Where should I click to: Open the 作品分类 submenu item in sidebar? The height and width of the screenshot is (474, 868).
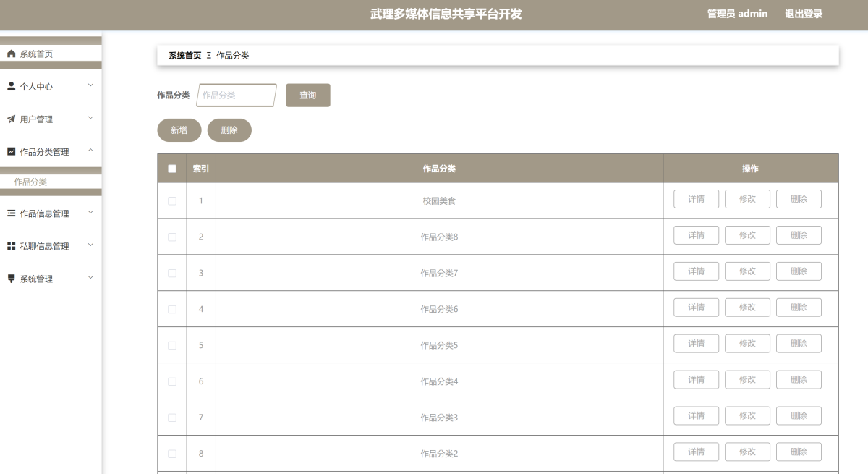(x=30, y=182)
